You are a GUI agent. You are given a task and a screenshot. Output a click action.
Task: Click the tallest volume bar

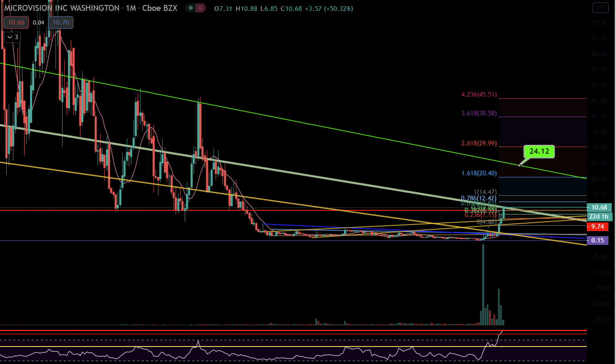483,284
